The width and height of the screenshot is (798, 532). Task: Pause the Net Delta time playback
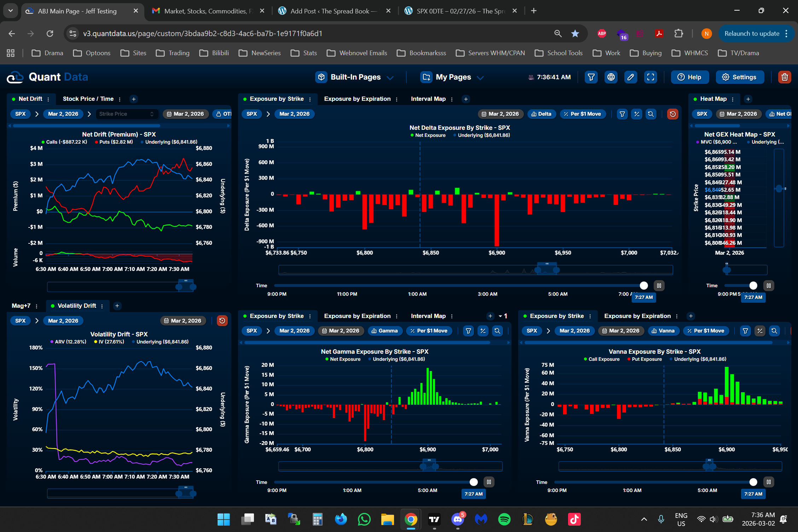point(659,285)
